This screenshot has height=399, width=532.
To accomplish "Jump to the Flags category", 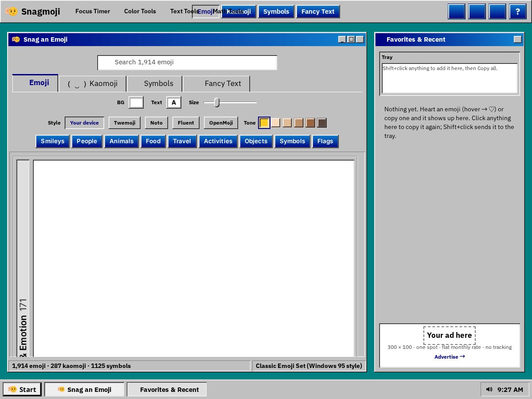I will [325, 141].
